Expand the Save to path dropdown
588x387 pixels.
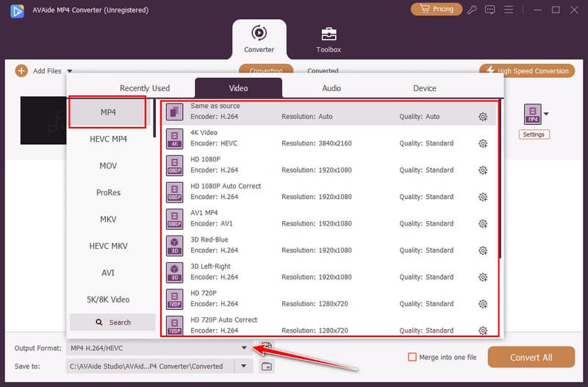tap(244, 366)
